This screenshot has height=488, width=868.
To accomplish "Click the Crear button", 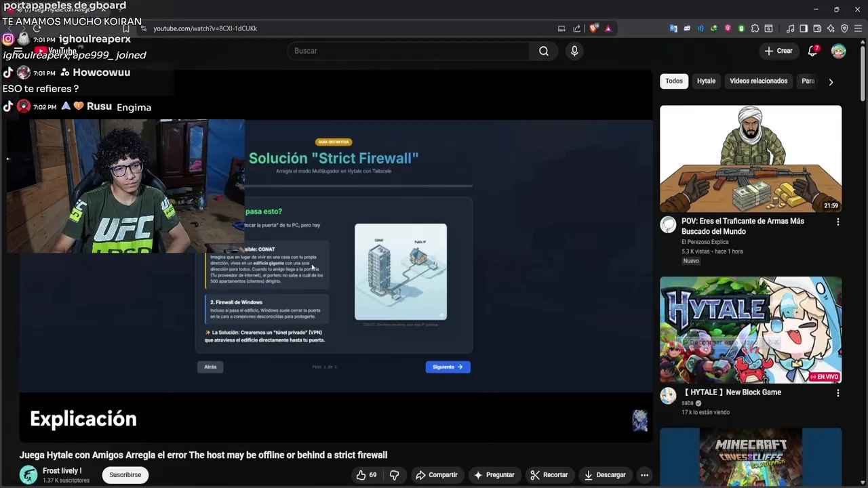I will [x=778, y=51].
